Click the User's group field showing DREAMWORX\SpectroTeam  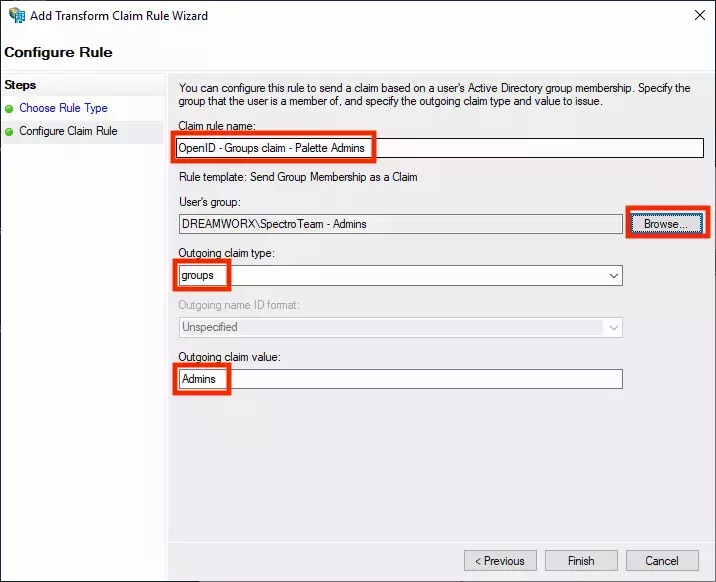(x=400, y=224)
